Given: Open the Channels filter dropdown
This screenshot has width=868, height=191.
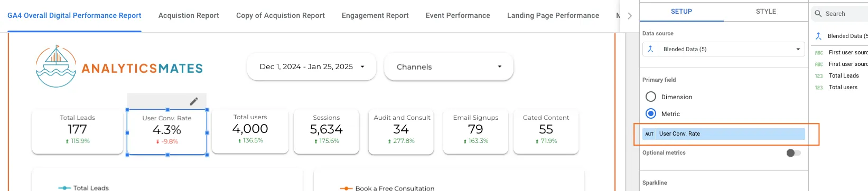Looking at the screenshot, I should (449, 66).
